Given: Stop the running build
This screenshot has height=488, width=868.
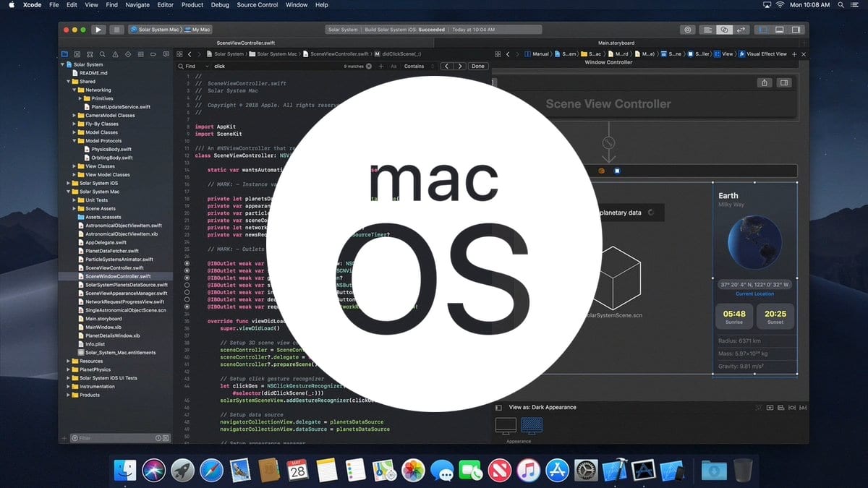Looking at the screenshot, I should [116, 30].
